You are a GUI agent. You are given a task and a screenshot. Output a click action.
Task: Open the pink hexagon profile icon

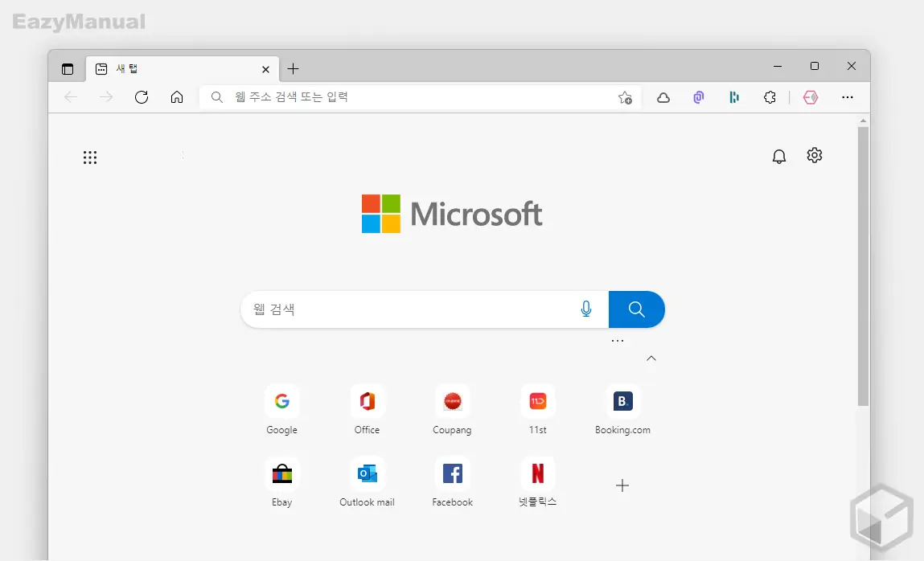pyautogui.click(x=811, y=98)
